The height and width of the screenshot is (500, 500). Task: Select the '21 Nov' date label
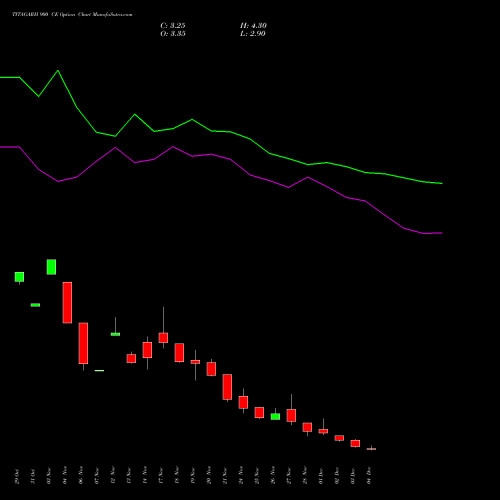point(225,475)
